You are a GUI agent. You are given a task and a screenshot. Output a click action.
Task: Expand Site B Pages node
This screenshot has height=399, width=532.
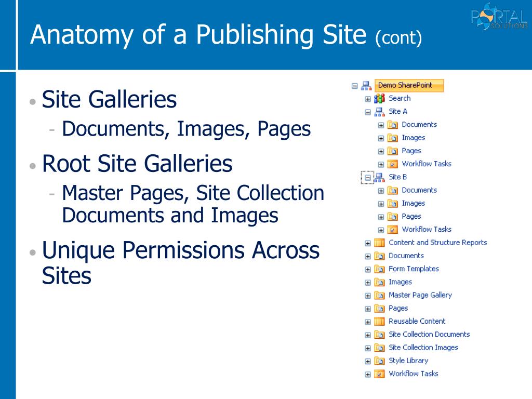pos(381,217)
